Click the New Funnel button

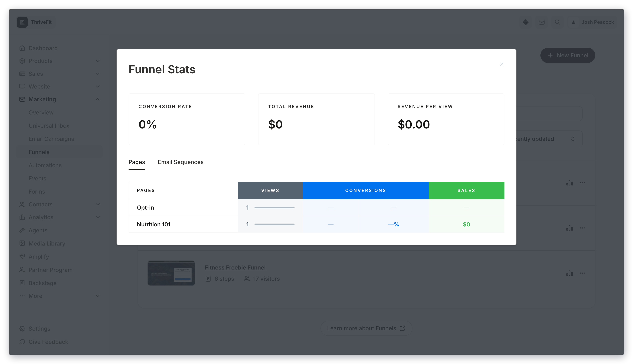[567, 55]
